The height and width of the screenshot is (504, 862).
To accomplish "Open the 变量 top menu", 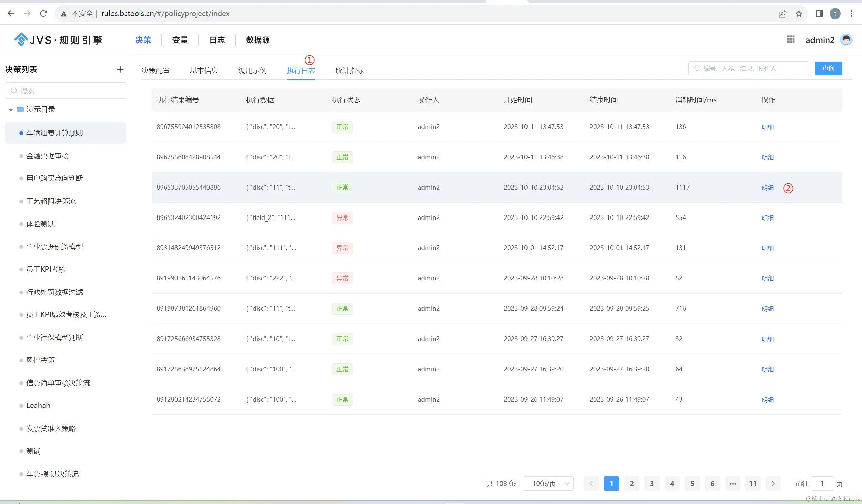I will (180, 40).
